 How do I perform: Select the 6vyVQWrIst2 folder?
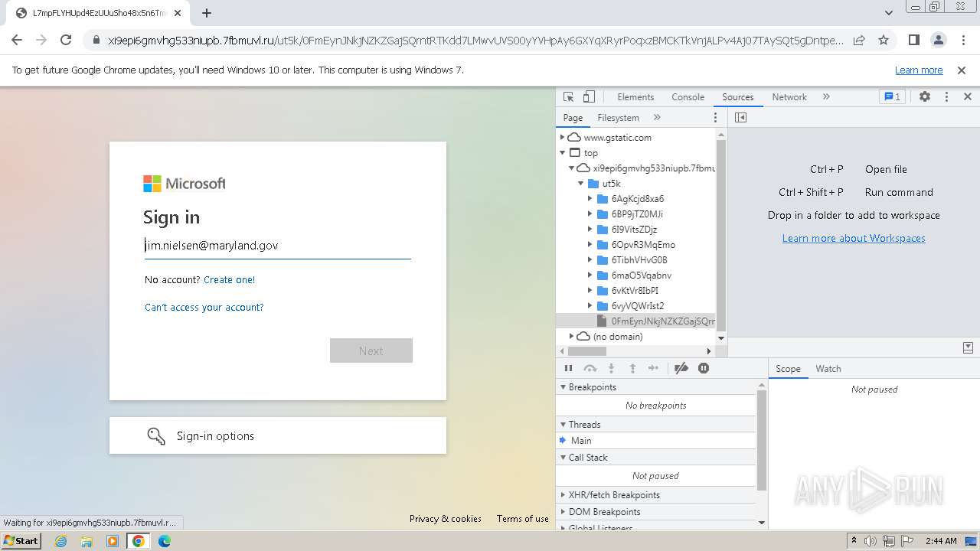(637, 306)
